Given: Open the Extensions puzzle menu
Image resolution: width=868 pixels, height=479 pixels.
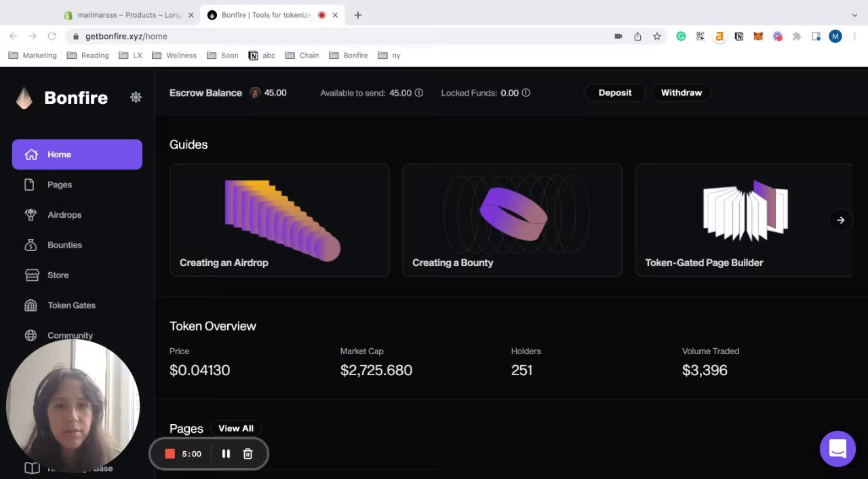Looking at the screenshot, I should pos(797,36).
